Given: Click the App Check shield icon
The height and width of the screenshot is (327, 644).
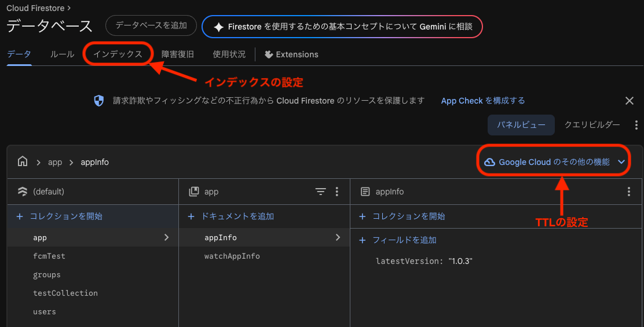Looking at the screenshot, I should coord(99,101).
